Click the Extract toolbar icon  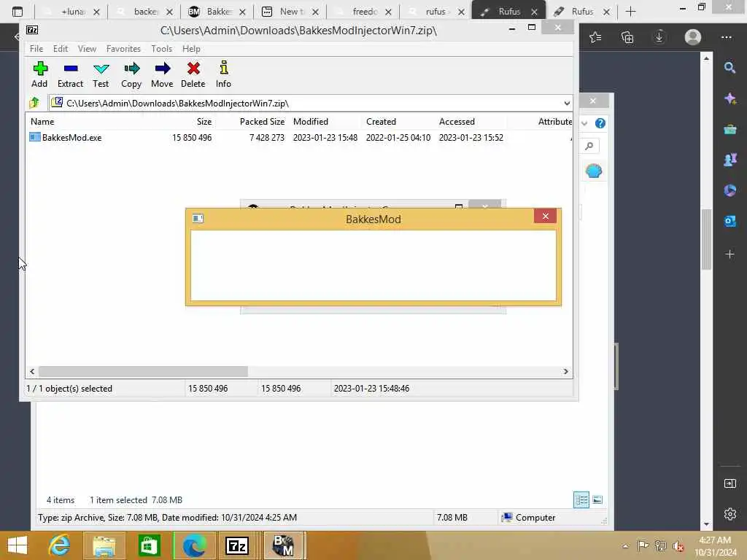[x=70, y=75]
